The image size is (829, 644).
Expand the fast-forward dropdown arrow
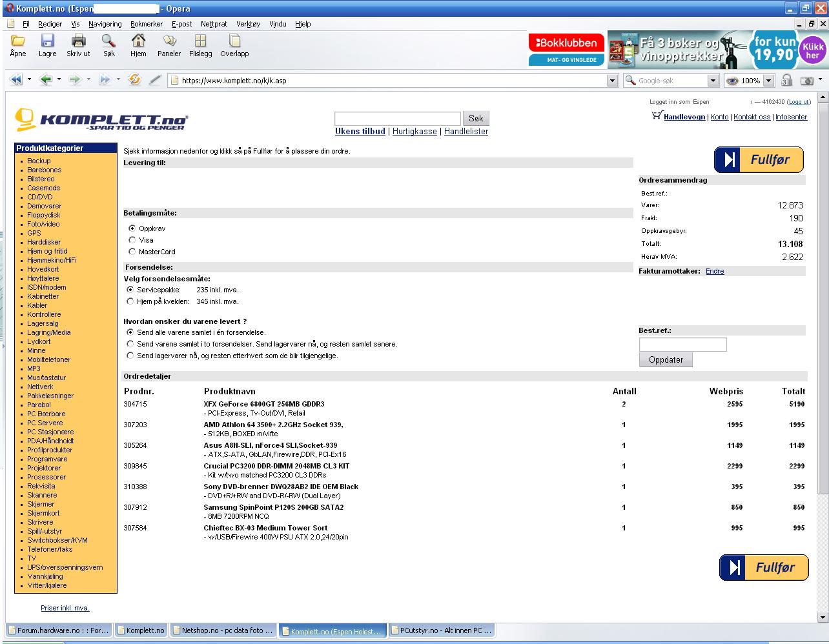click(118, 80)
